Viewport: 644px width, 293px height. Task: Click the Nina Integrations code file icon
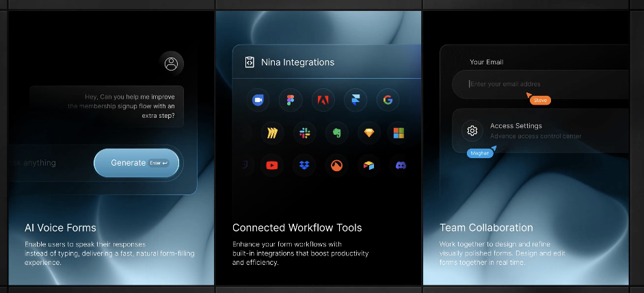250,62
